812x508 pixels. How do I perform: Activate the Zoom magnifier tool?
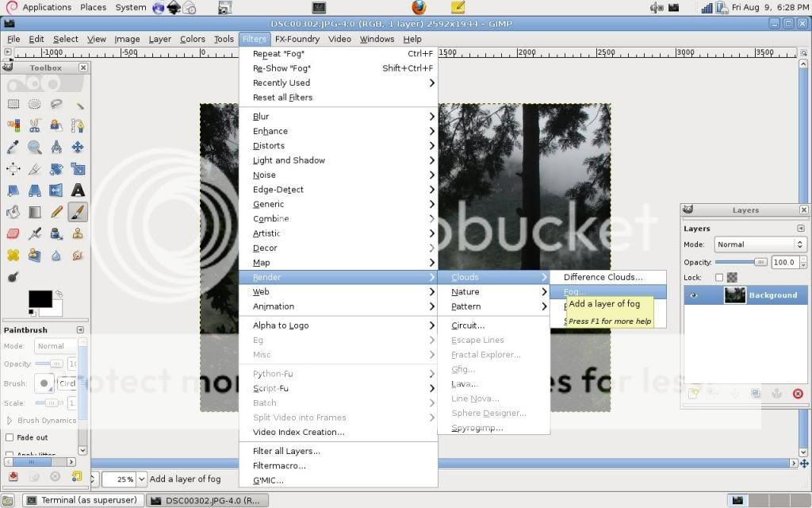[34, 147]
